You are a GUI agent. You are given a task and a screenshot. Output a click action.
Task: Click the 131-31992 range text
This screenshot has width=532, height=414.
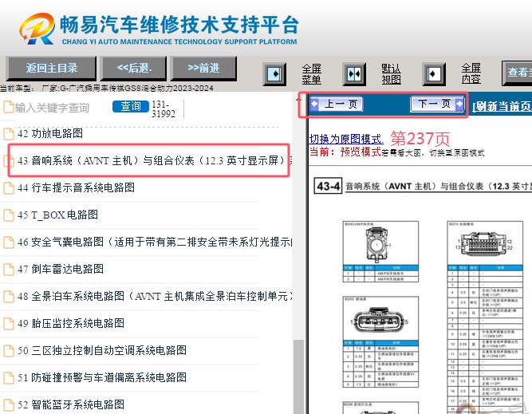[x=164, y=109]
